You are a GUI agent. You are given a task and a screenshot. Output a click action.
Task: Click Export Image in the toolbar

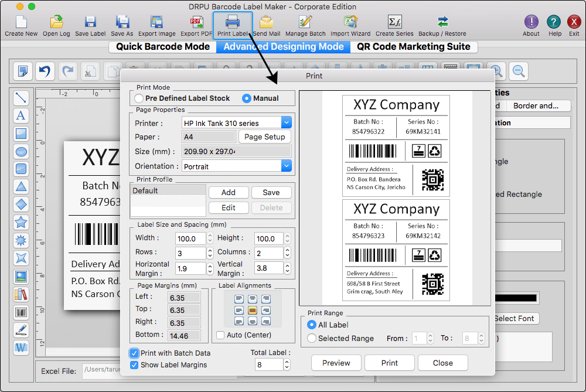tap(156, 26)
